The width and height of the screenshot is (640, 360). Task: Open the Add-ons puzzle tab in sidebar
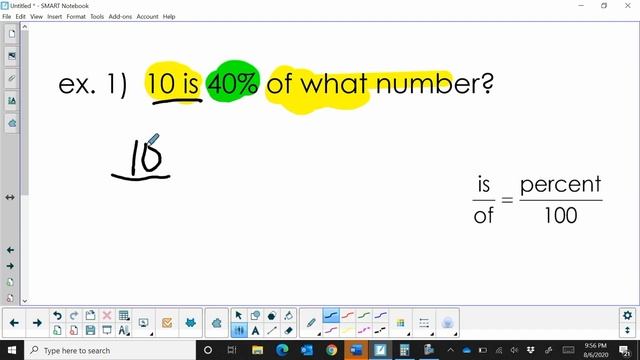[11, 123]
